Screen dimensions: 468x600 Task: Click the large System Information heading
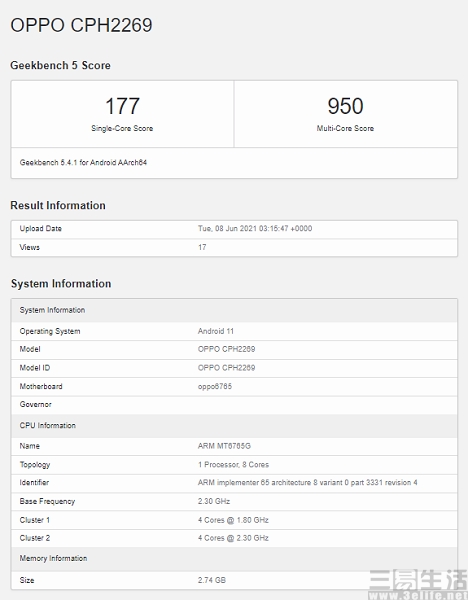(61, 284)
